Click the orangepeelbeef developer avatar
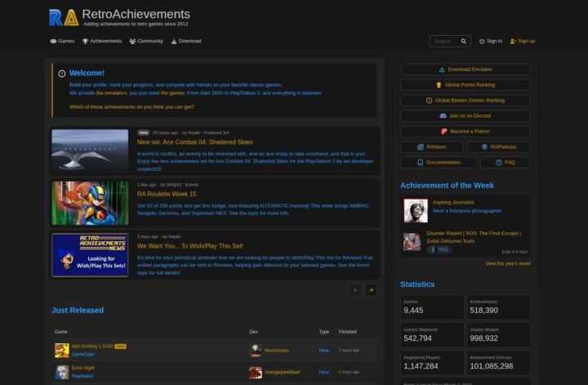The height and width of the screenshot is (385, 588). [x=256, y=372]
